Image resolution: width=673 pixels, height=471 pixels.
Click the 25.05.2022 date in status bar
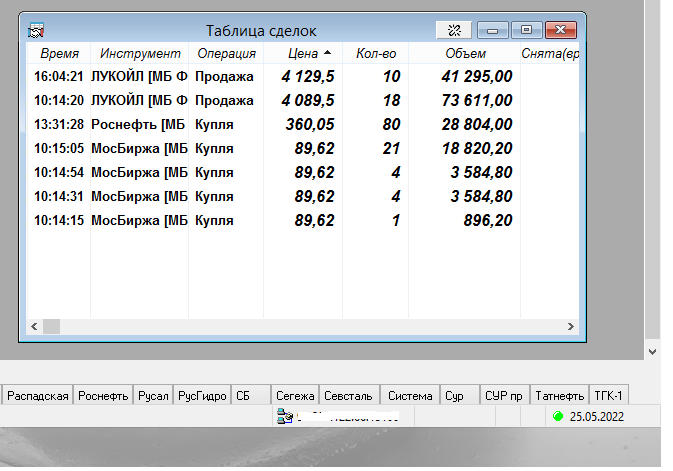tap(597, 416)
